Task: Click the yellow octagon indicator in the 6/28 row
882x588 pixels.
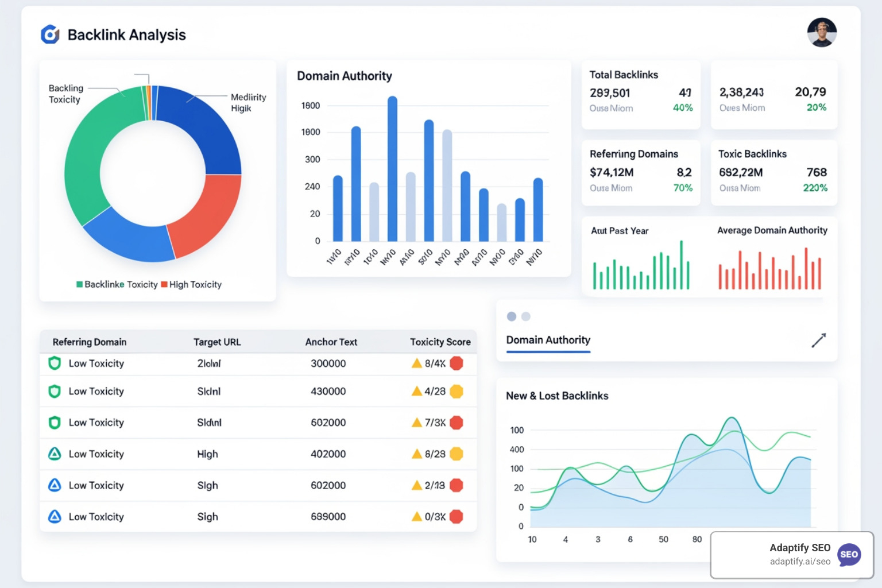Action: (x=457, y=454)
